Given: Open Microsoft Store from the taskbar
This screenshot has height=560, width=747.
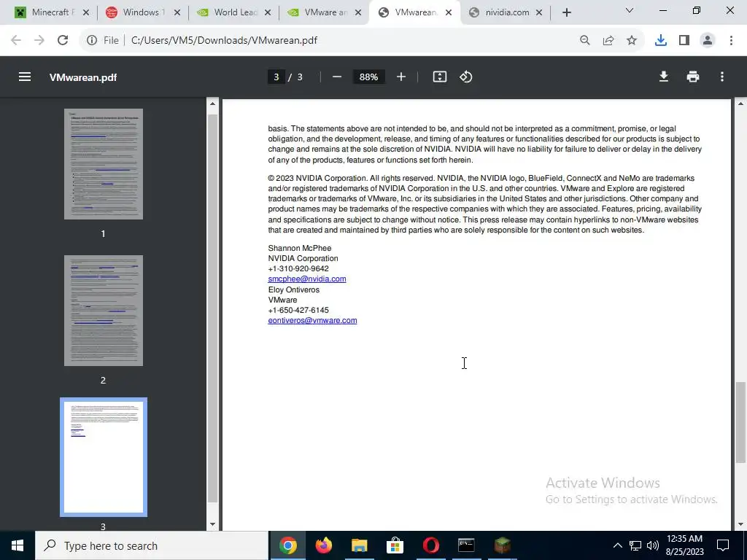Looking at the screenshot, I should [395, 545].
